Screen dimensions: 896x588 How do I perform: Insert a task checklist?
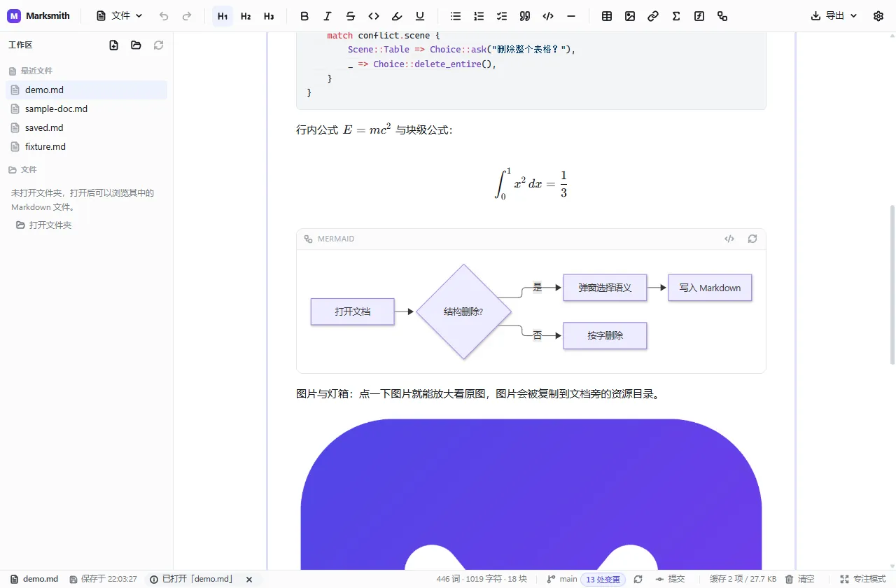(x=502, y=16)
